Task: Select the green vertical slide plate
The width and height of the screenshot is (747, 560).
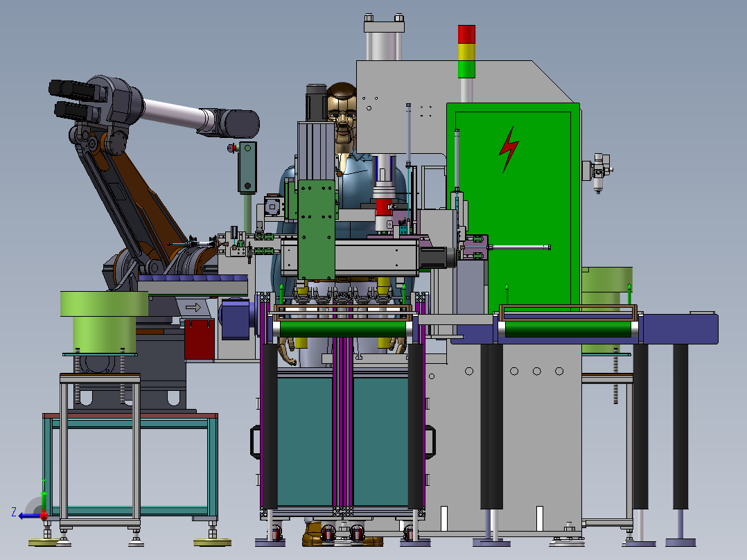Action: click(316, 229)
